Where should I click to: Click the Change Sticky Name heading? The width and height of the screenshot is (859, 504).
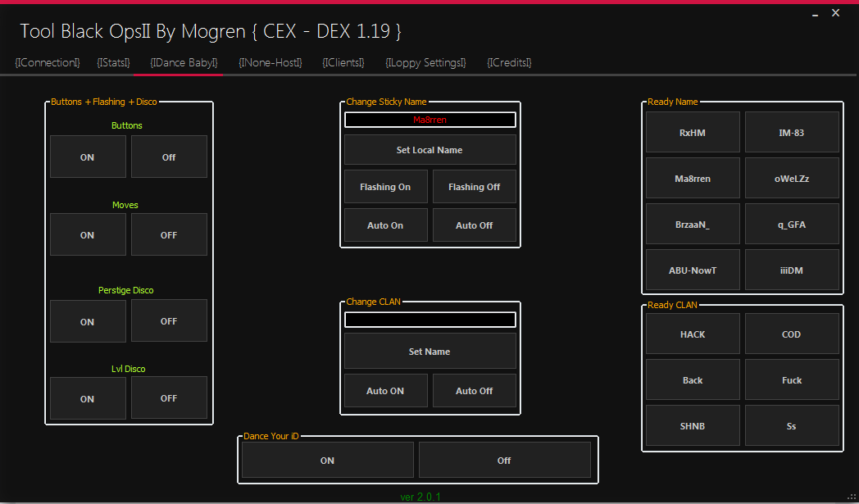pos(386,102)
